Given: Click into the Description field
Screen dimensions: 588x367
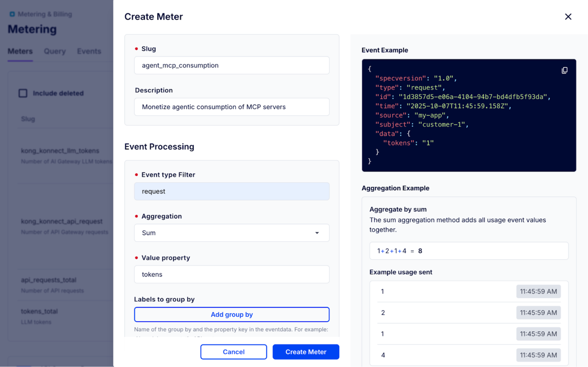Looking at the screenshot, I should click(x=232, y=107).
